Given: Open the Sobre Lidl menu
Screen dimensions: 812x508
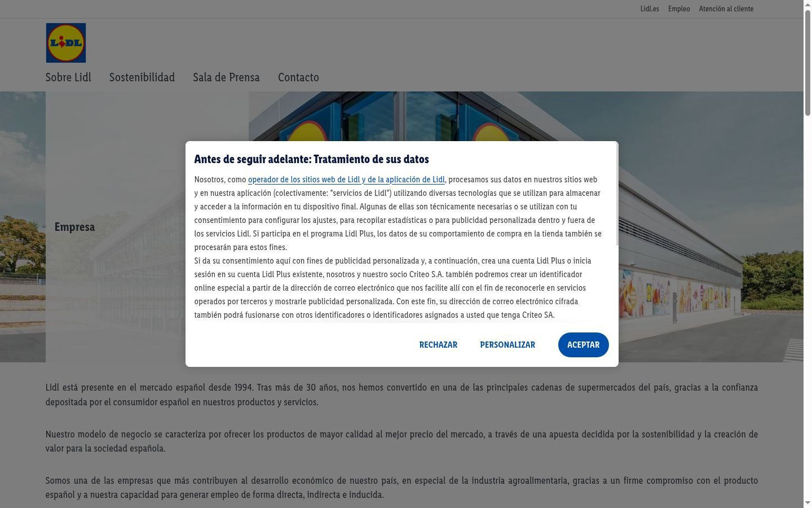Looking at the screenshot, I should coord(68,77).
